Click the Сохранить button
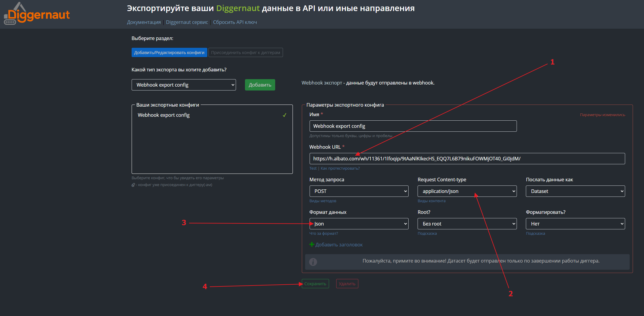 pyautogui.click(x=315, y=284)
